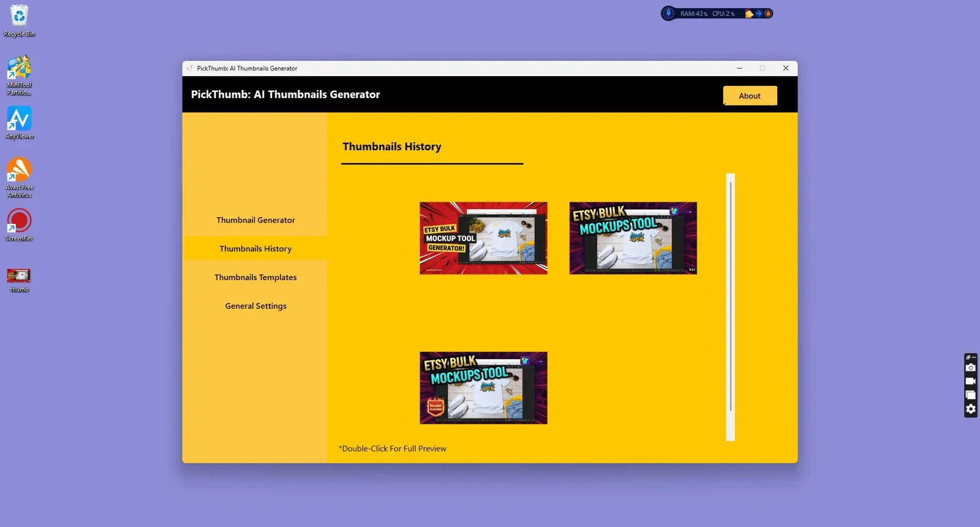
Task: Click the About button
Action: (x=750, y=96)
